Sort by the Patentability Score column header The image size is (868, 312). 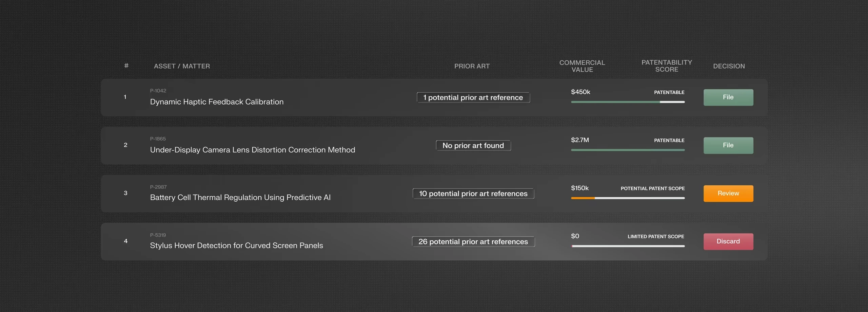pyautogui.click(x=667, y=66)
